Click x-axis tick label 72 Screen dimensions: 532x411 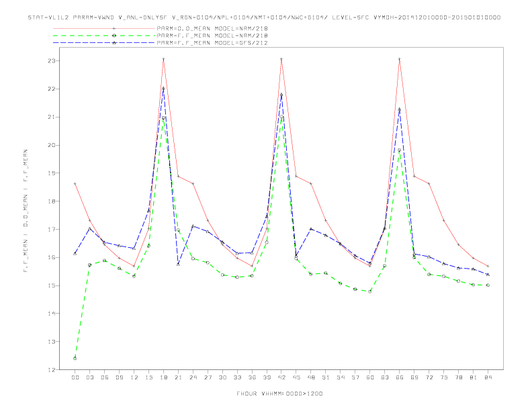click(429, 377)
